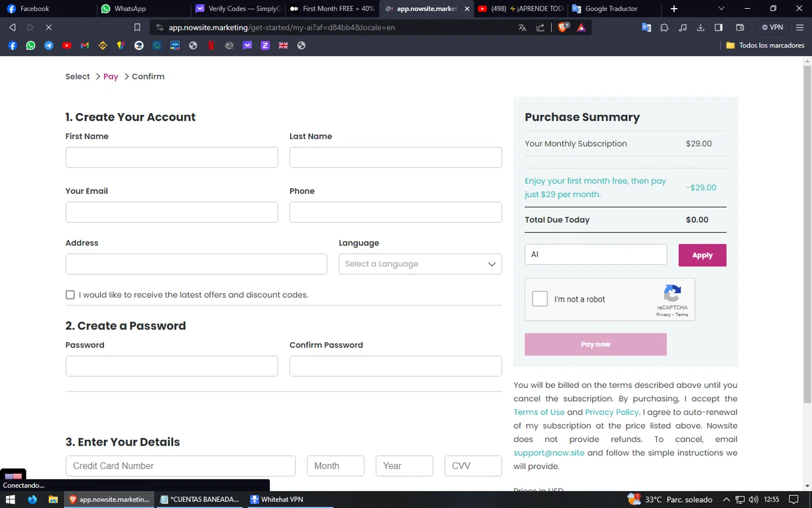Stop loading the page
The height and width of the screenshot is (508, 812).
[x=48, y=27]
